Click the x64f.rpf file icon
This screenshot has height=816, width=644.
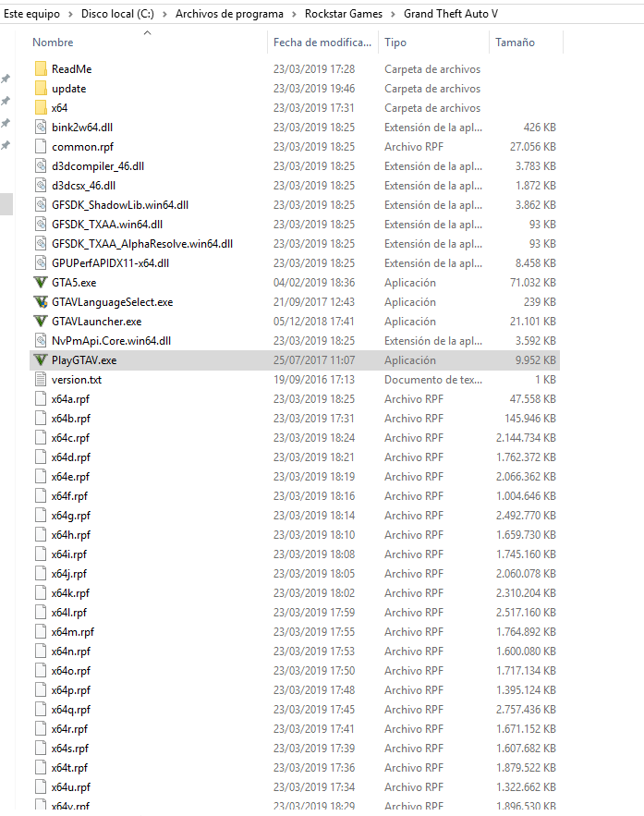click(x=41, y=496)
